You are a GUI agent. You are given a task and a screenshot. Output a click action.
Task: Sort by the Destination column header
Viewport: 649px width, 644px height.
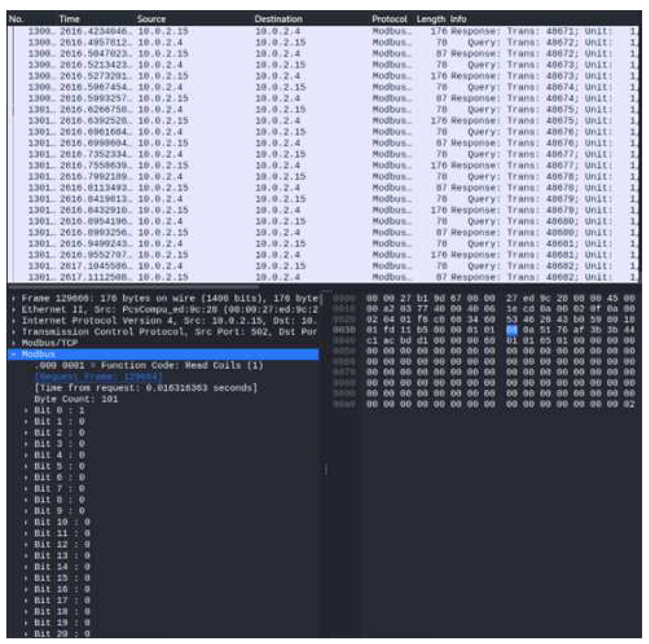[x=279, y=19]
